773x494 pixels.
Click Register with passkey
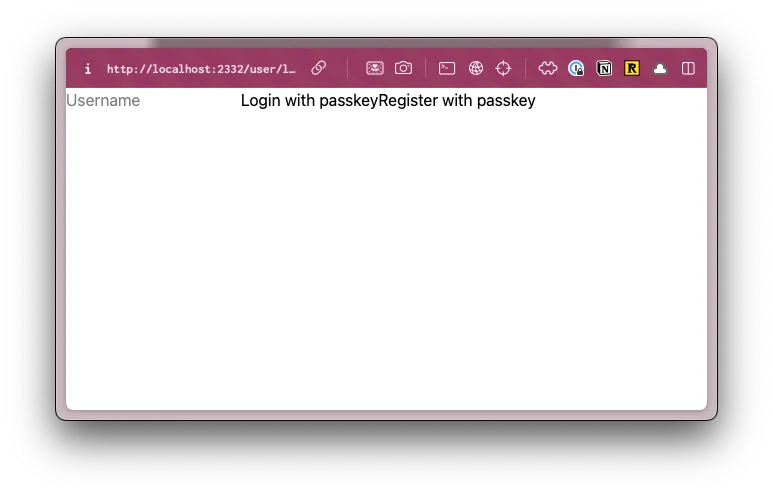click(457, 101)
